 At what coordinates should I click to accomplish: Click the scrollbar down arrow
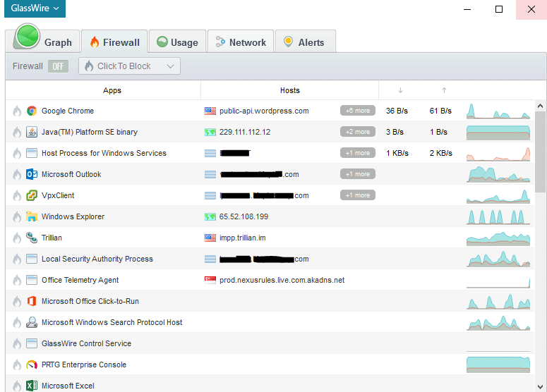coord(541,386)
